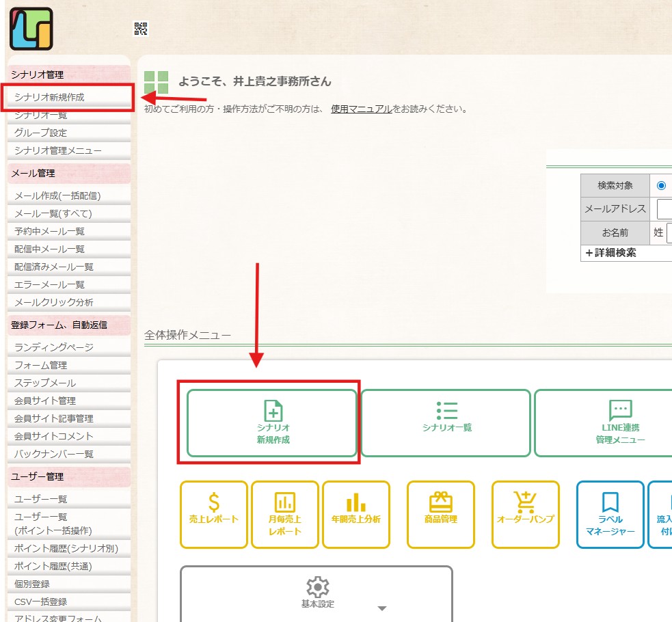Screen dimensions: 672x622
Task: Click the メールアドレス search input field
Action: tap(664, 209)
